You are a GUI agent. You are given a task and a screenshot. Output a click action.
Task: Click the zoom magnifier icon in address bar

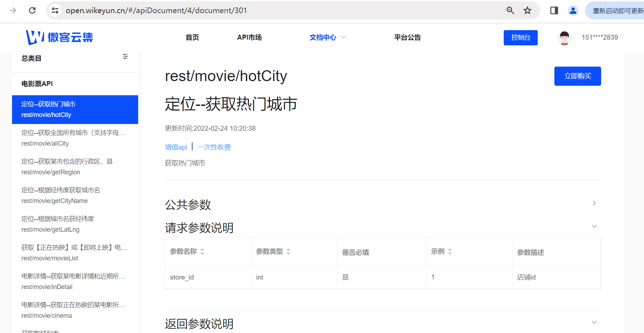pos(510,11)
